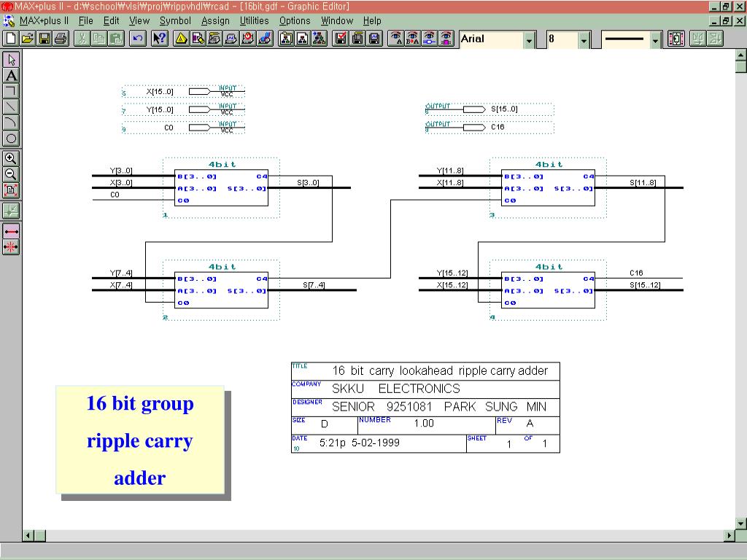Toggle the connection dot tool

point(11,211)
